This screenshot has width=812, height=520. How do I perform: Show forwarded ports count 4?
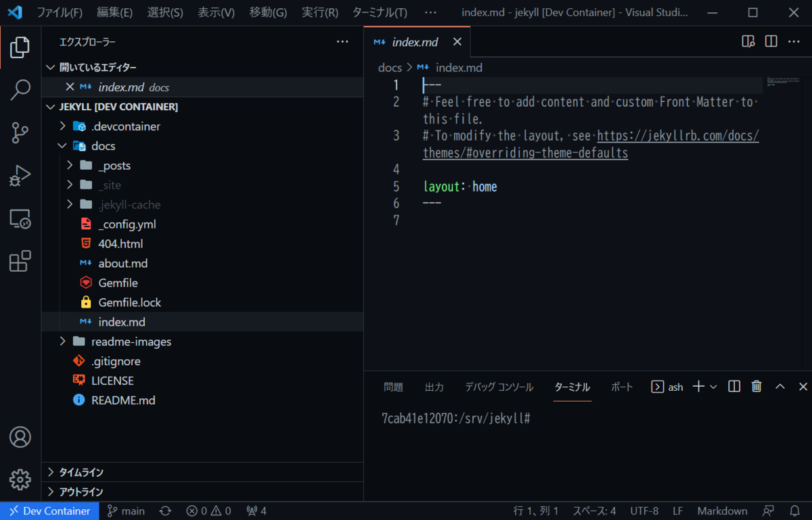click(256, 511)
